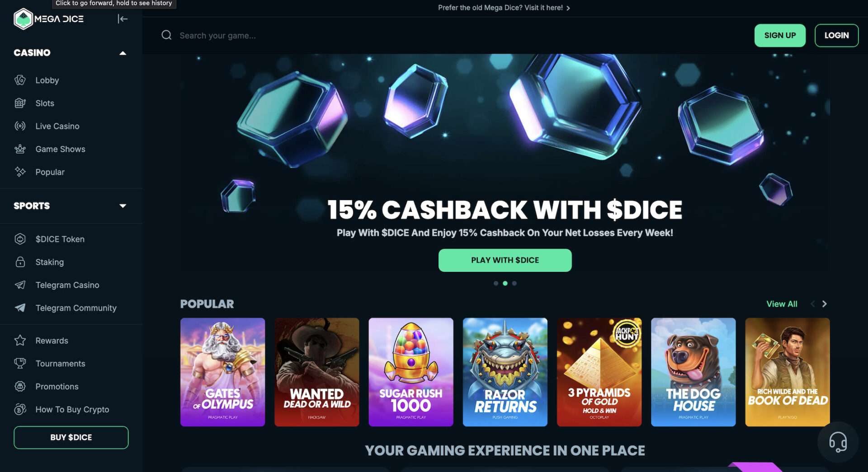
Task: Open live chat support headset icon
Action: pos(838,442)
